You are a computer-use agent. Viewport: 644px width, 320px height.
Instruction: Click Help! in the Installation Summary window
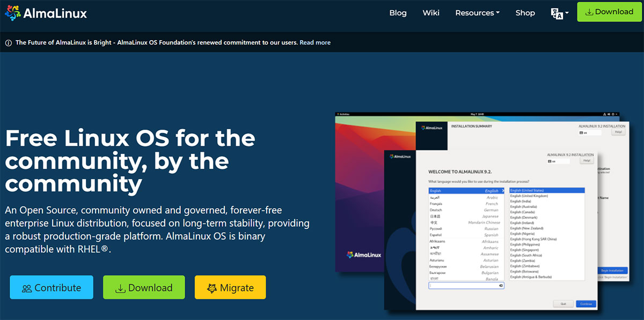click(x=618, y=132)
